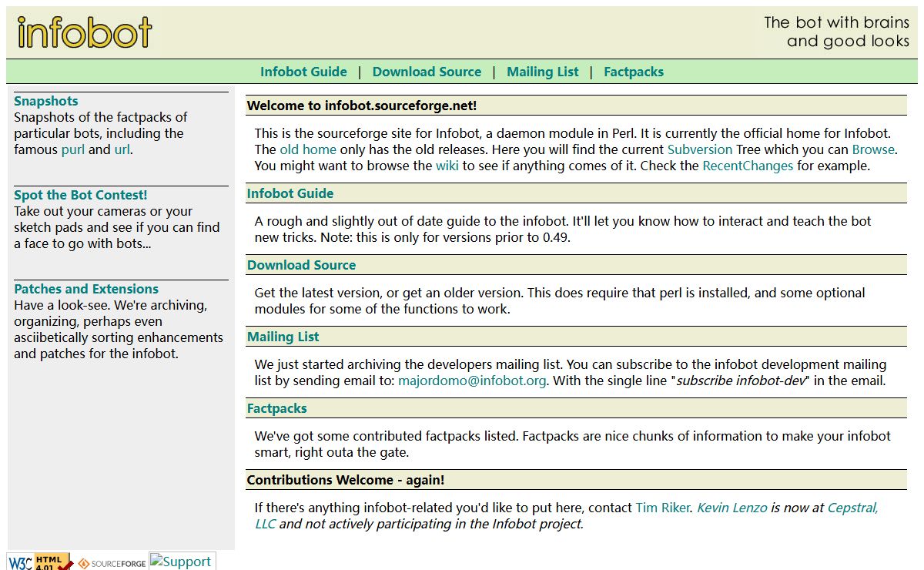The image size is (924, 570).
Task: Click the Support image link
Action: [x=182, y=561]
